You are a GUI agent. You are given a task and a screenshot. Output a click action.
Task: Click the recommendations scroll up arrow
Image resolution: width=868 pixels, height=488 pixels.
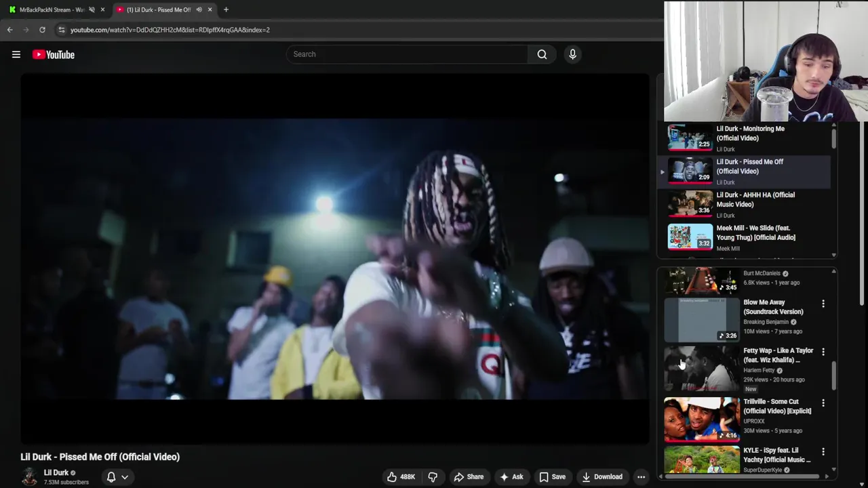[833, 270]
